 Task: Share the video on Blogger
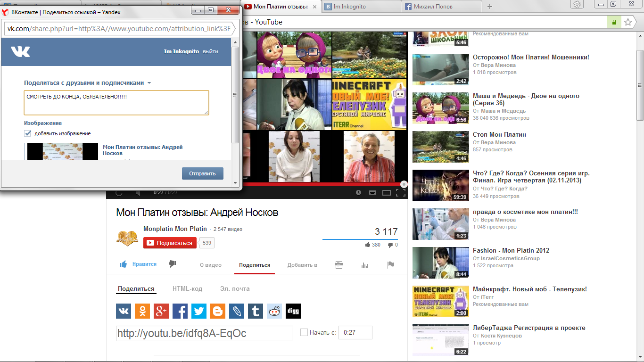click(x=218, y=311)
